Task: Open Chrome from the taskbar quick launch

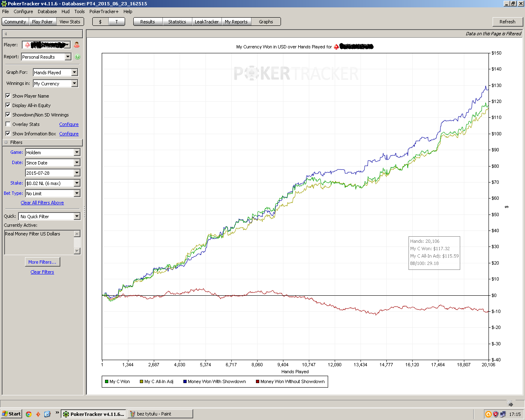Action: point(29,414)
